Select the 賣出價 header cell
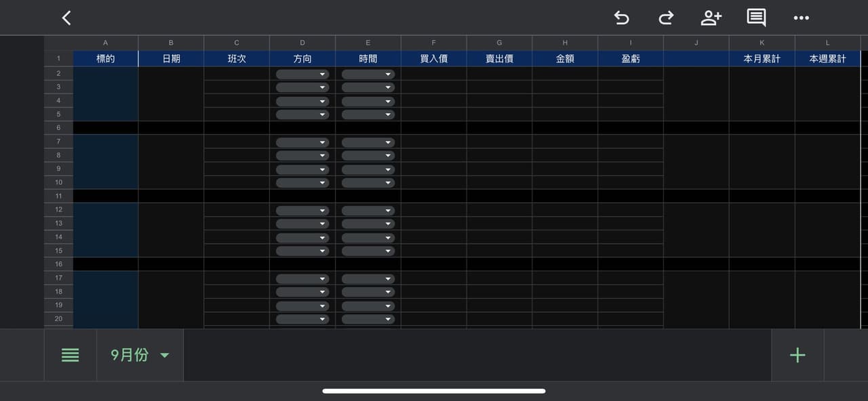 (499, 59)
